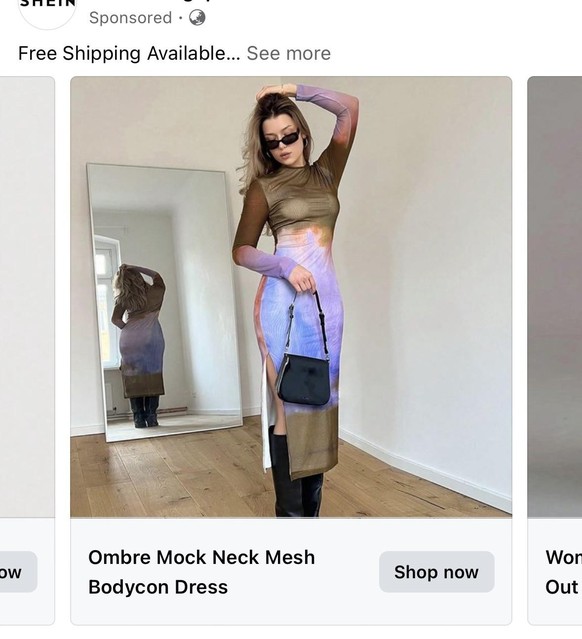Click the mirror reflection in the product photo

point(163,303)
